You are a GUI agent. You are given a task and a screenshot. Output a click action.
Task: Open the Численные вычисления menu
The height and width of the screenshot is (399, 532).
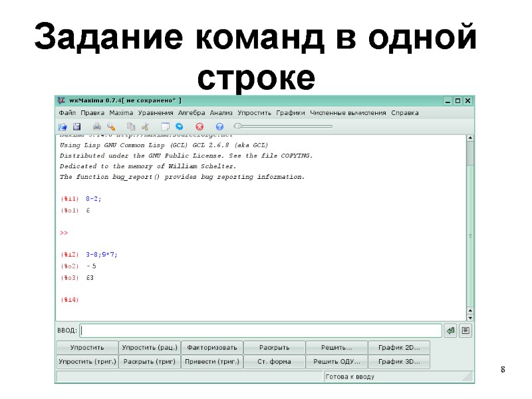click(x=348, y=112)
